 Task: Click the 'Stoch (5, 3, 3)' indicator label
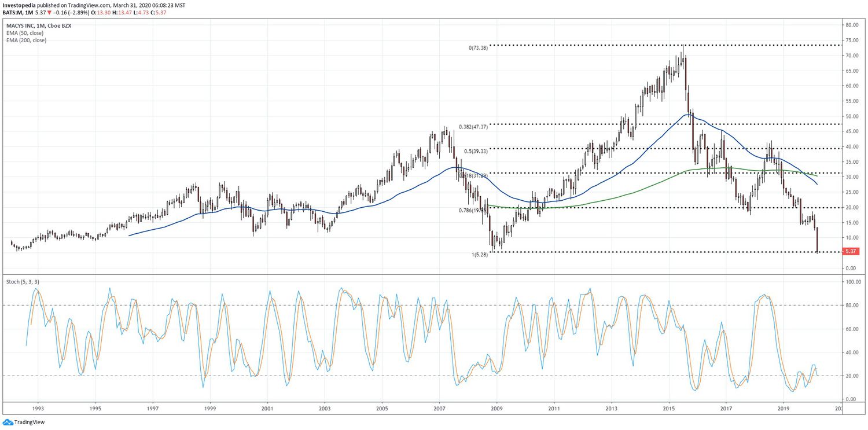pos(23,281)
